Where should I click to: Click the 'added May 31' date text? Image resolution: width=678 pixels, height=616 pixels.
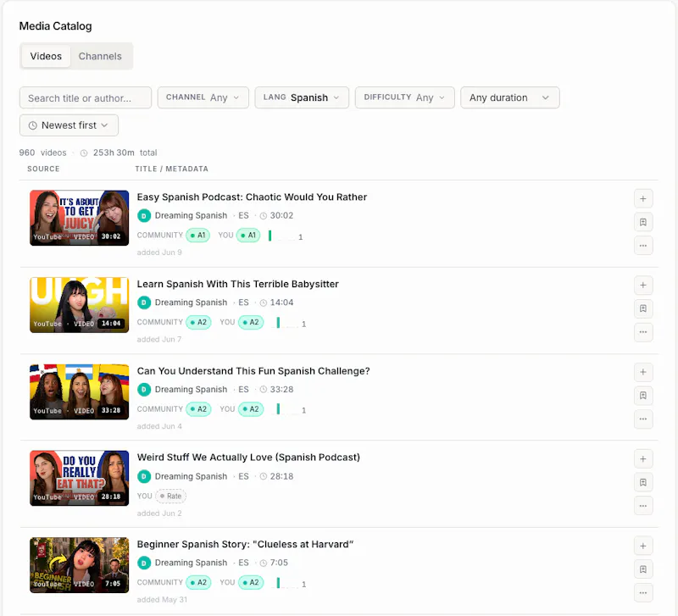(x=162, y=600)
